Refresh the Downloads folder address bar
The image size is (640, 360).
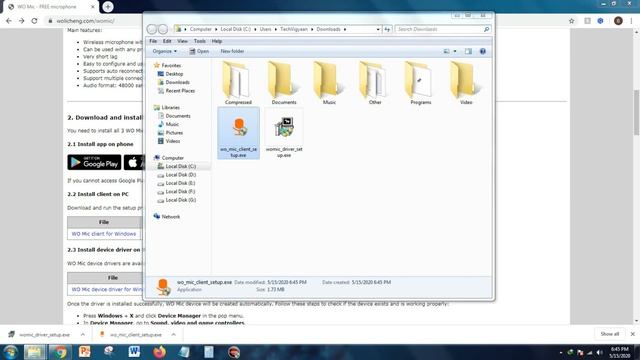click(x=387, y=29)
